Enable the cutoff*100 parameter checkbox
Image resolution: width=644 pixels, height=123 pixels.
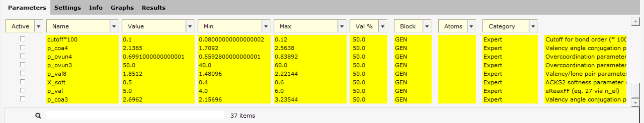click(22, 39)
